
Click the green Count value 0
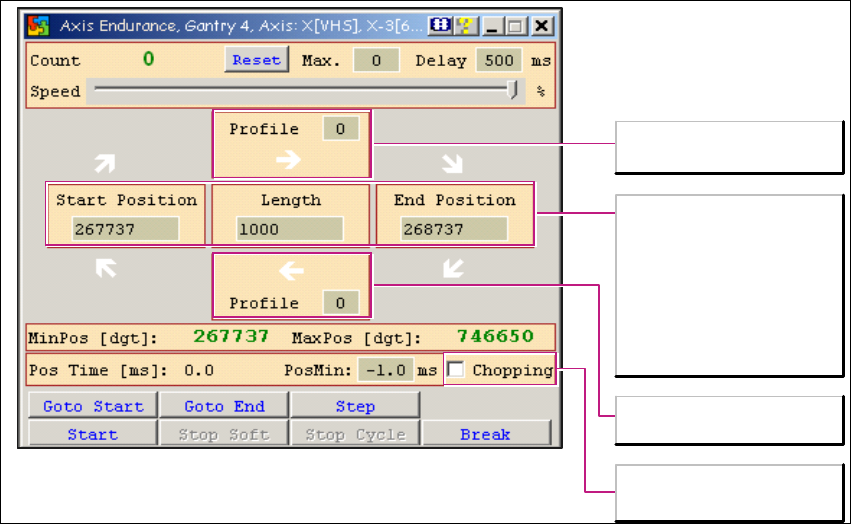point(149,59)
